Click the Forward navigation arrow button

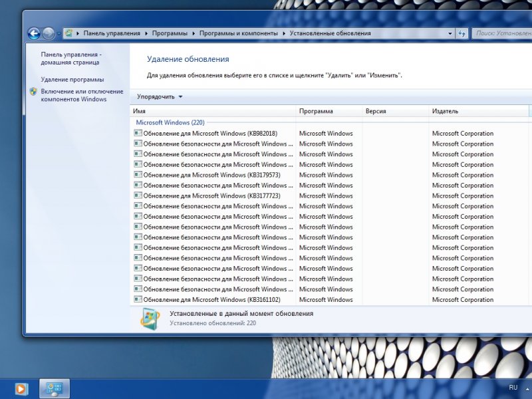point(49,33)
